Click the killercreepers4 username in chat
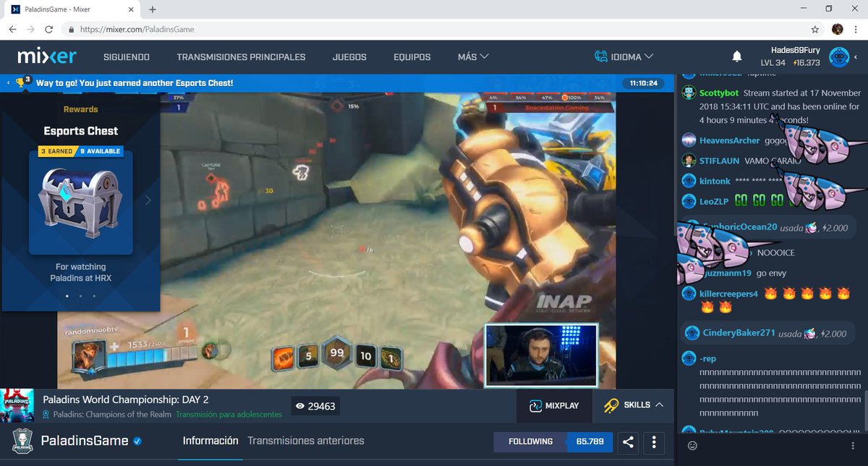This screenshot has height=466, width=868. tap(728, 294)
